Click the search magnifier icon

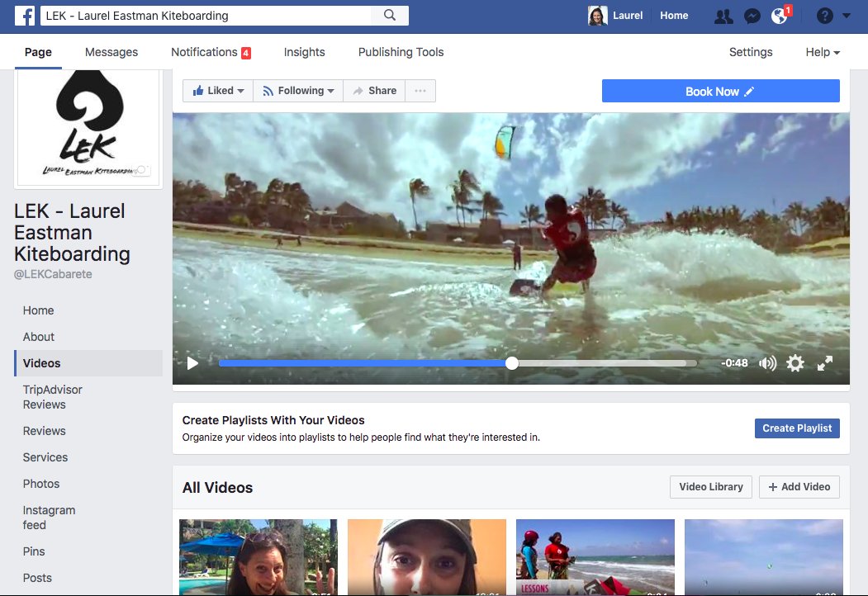(390, 16)
